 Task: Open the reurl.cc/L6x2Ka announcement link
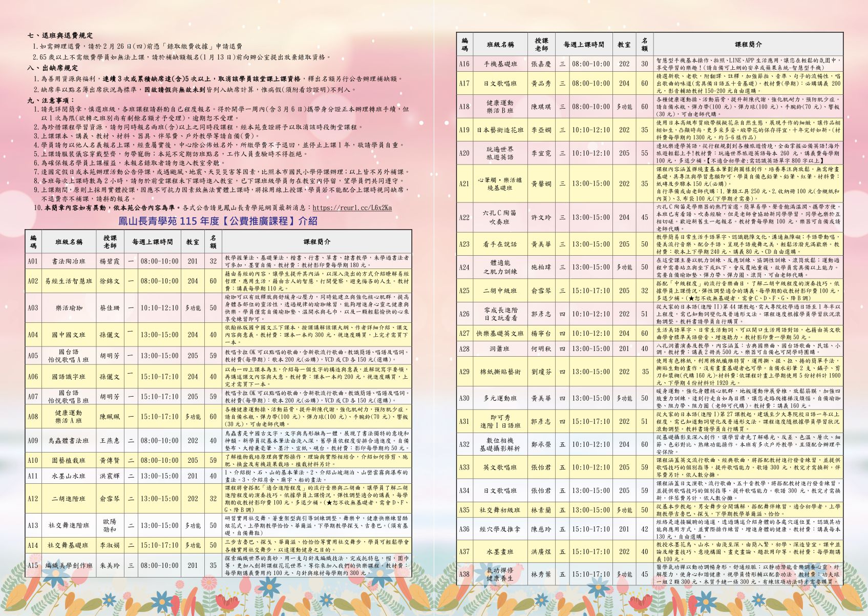pyautogui.click(x=352, y=208)
